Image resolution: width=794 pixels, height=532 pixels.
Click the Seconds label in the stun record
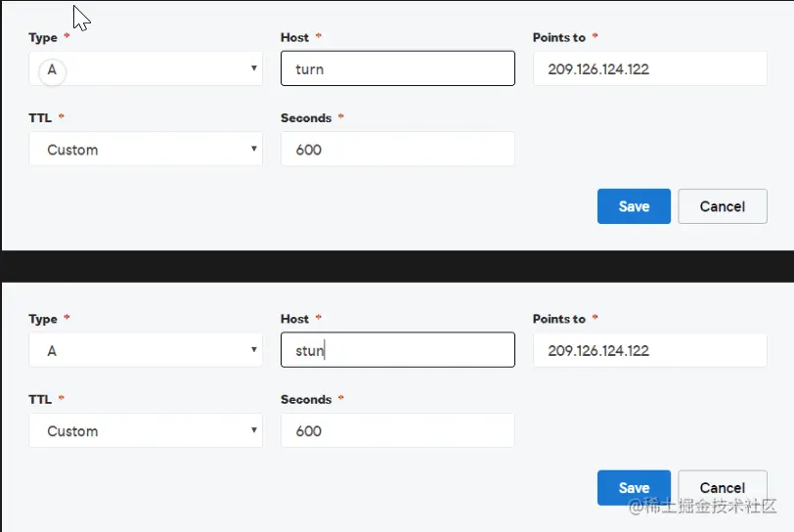click(306, 399)
